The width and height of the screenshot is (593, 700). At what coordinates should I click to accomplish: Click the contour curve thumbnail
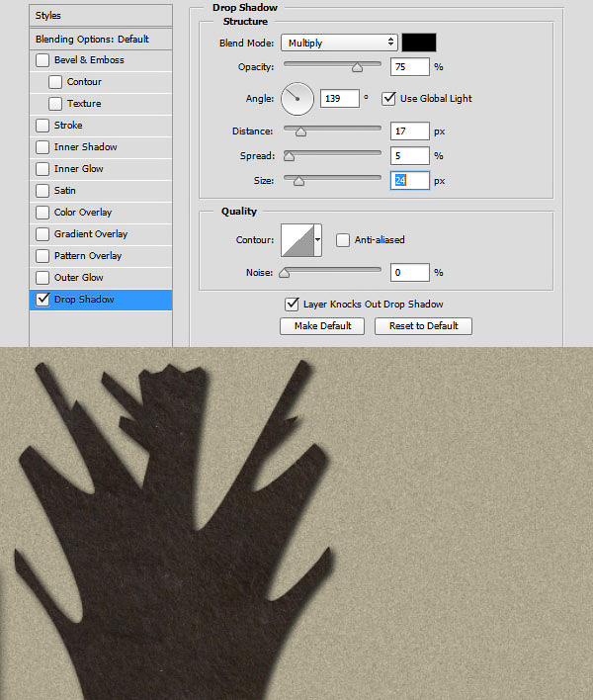click(297, 240)
